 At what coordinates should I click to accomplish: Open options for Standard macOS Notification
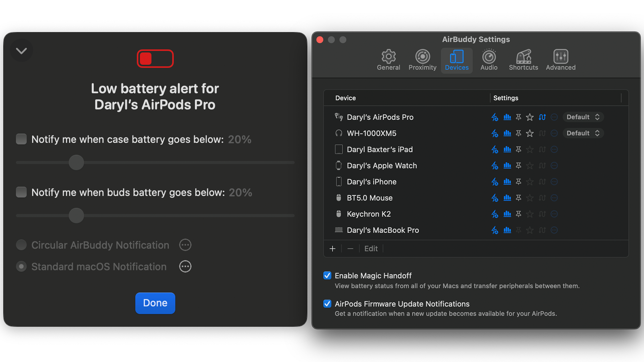[x=185, y=266]
